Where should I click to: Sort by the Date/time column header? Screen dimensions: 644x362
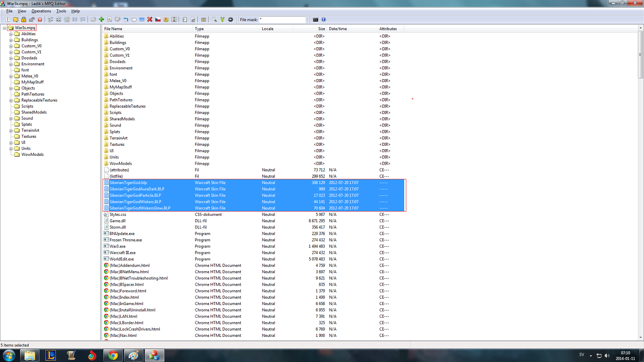click(352, 29)
